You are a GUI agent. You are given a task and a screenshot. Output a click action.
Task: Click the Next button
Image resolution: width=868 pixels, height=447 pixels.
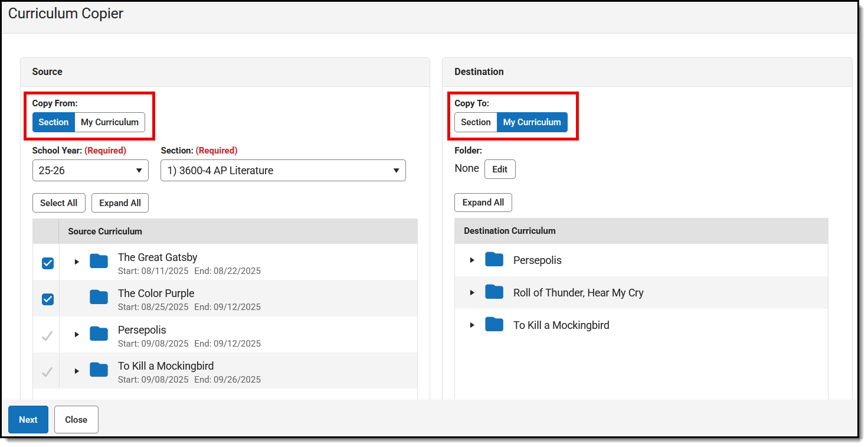coord(28,419)
